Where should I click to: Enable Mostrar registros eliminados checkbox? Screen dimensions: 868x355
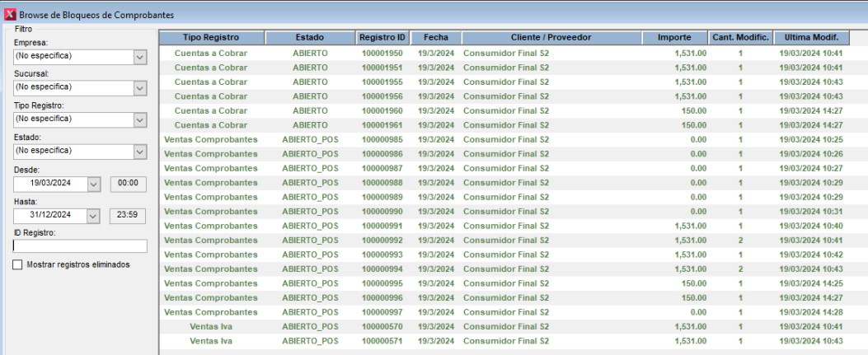pyautogui.click(x=18, y=264)
